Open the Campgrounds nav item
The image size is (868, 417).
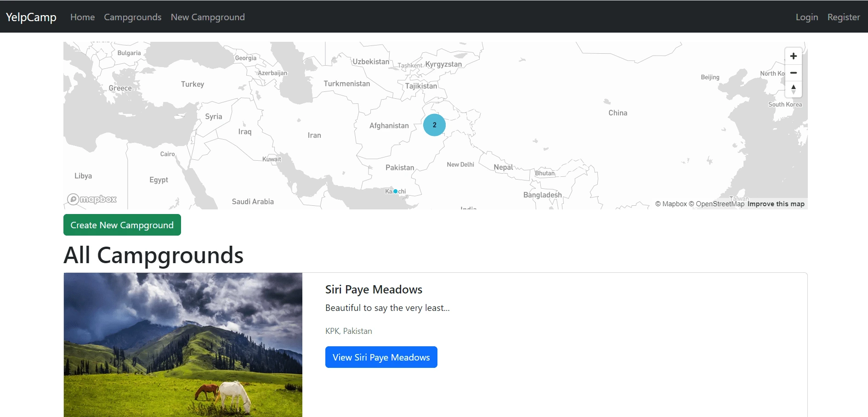click(x=133, y=17)
